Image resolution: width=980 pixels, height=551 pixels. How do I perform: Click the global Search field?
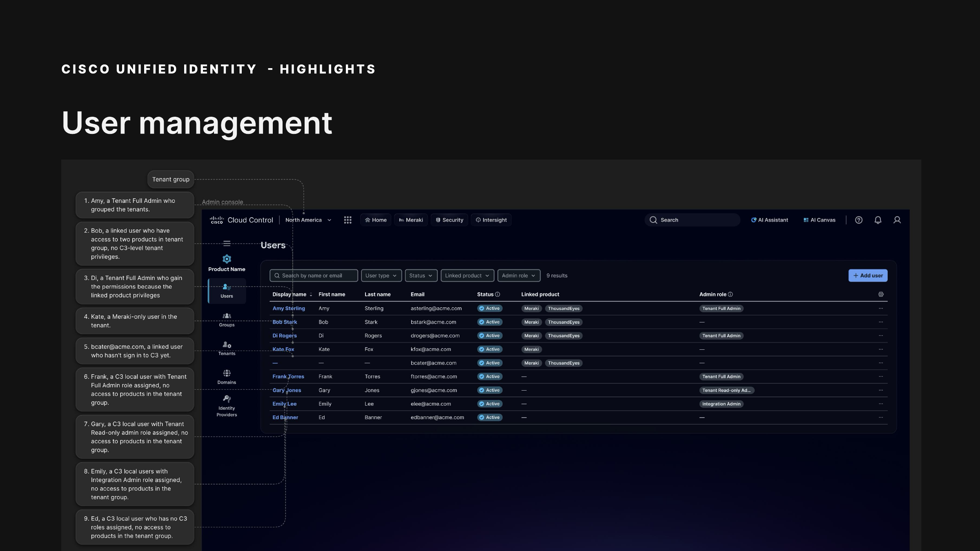pos(693,220)
